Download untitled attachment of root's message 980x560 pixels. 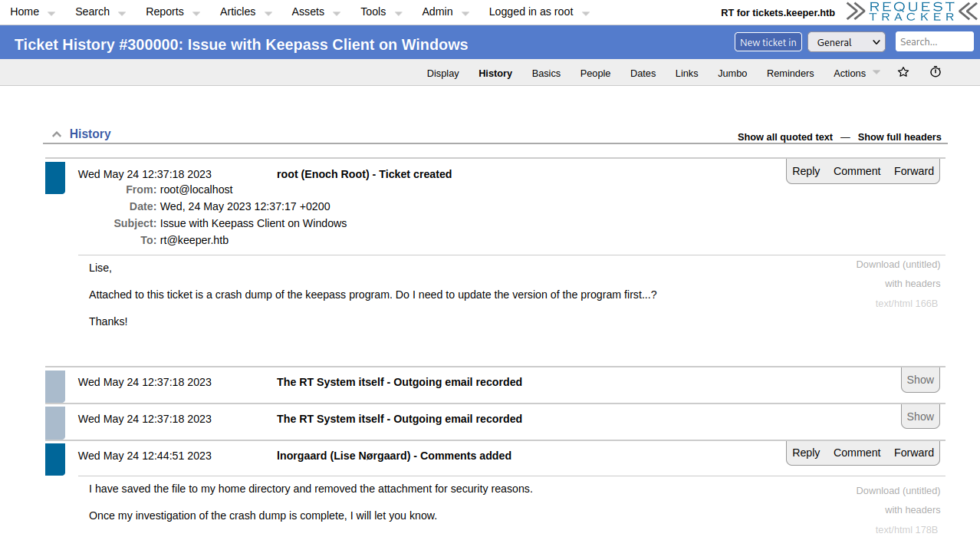coord(898,265)
